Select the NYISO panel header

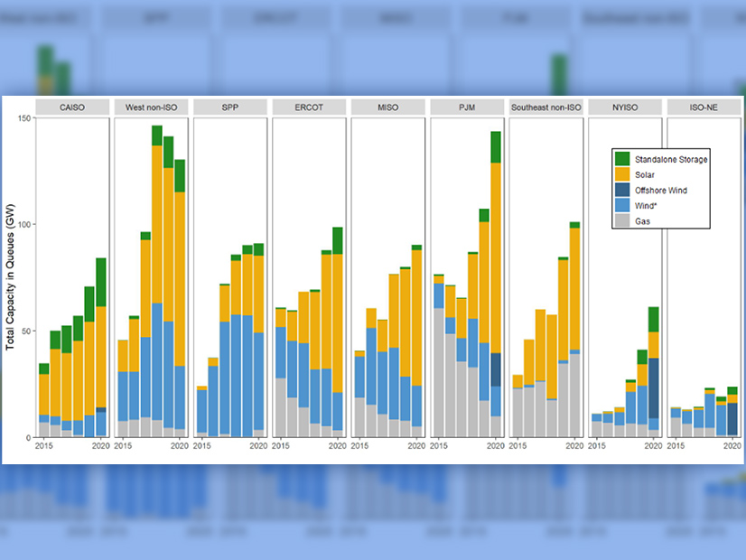point(623,107)
